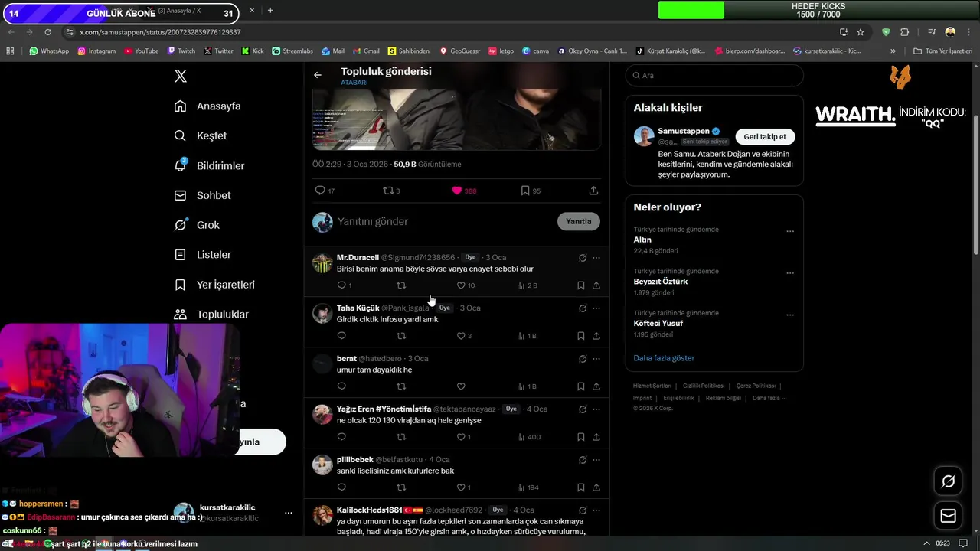Click the floating Grok button
The image size is (980, 551).
coord(948,481)
